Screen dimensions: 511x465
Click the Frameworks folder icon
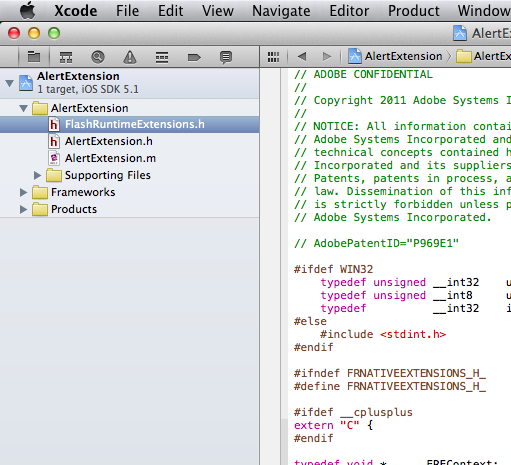point(40,192)
